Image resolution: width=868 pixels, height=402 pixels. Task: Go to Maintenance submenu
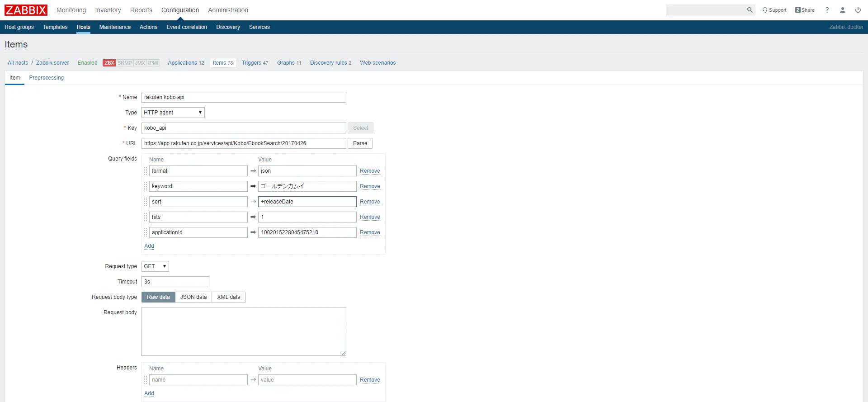(115, 27)
